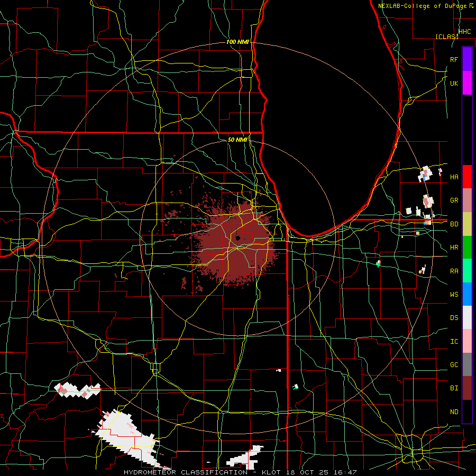Click the white DS legend swatch
The height and width of the screenshot is (476, 476).
tap(467, 317)
